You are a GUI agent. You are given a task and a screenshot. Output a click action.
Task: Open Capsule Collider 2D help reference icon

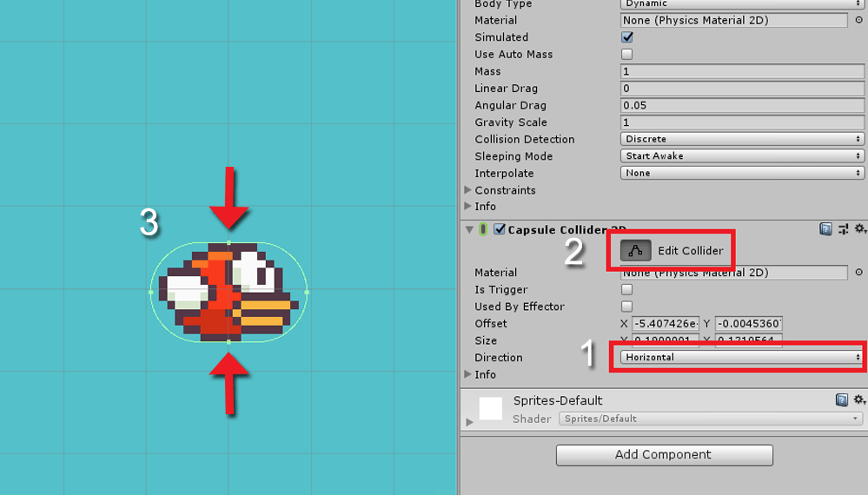825,229
